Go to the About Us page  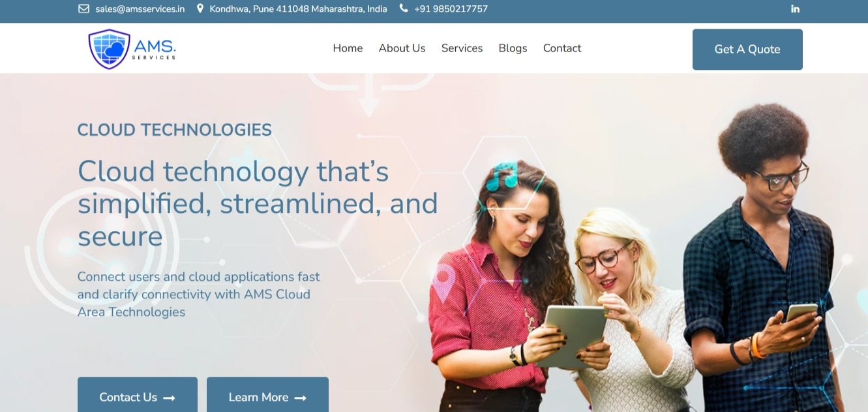402,48
